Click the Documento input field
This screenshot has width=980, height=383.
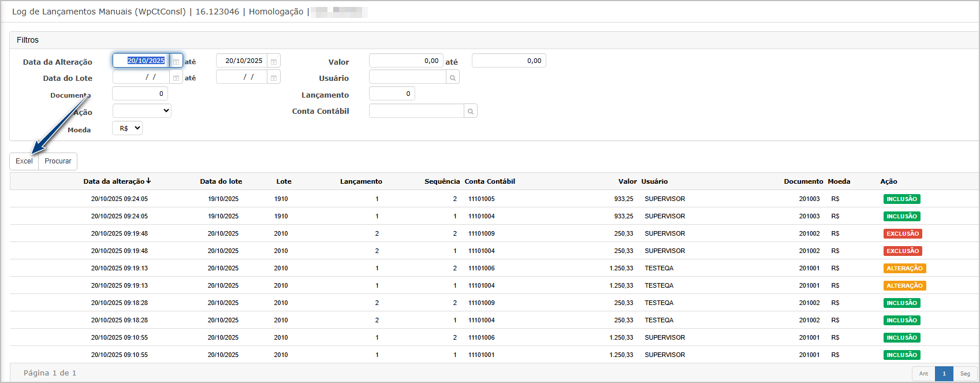pos(140,94)
